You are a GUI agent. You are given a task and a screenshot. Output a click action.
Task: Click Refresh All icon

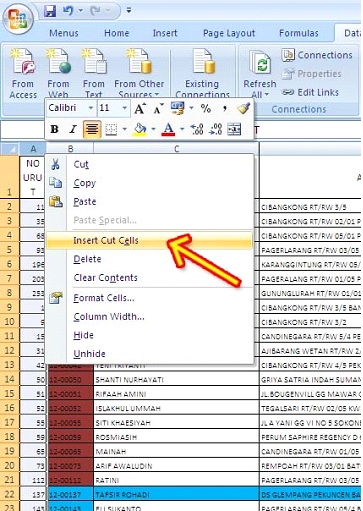point(260,62)
